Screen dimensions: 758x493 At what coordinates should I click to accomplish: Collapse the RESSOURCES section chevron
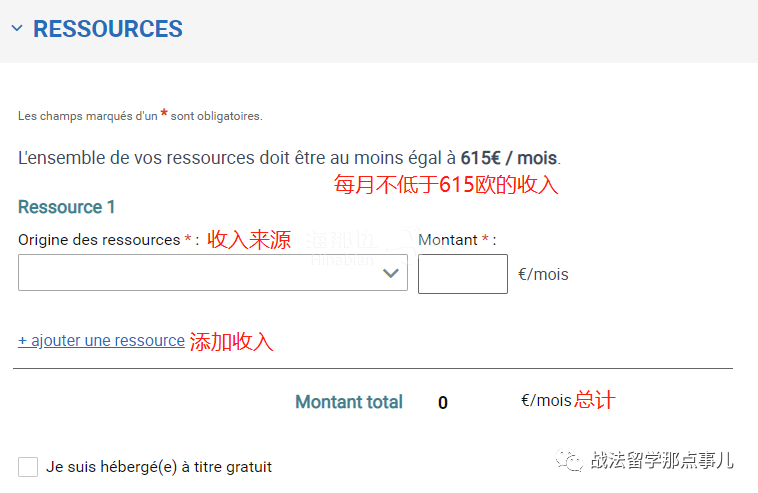pyautogui.click(x=16, y=29)
